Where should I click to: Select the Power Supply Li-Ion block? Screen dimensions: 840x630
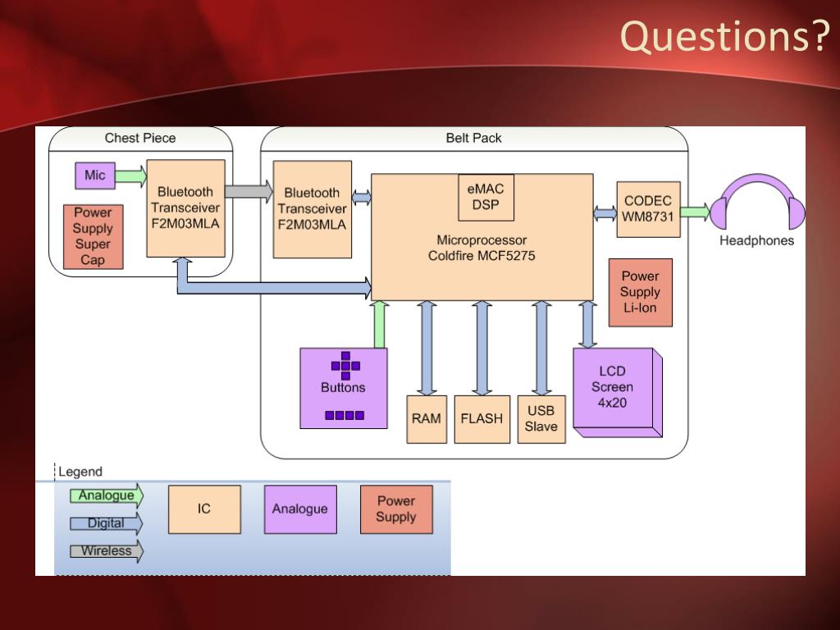[x=640, y=293]
